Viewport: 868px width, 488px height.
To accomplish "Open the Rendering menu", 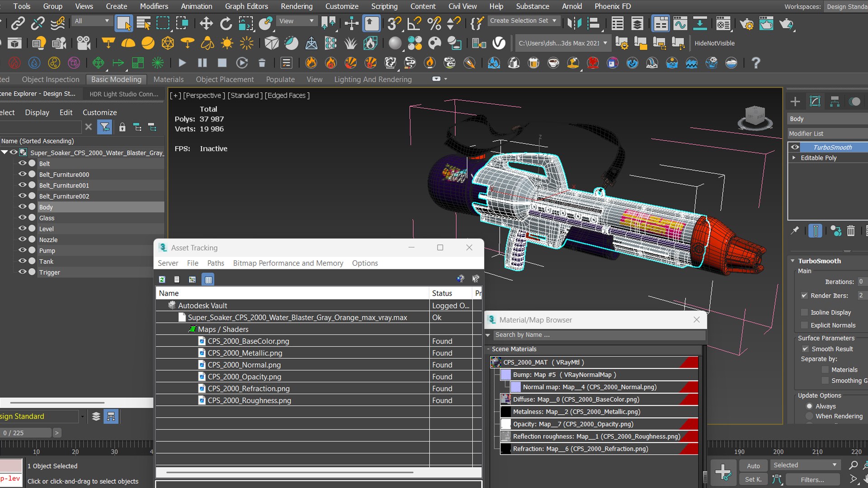I will click(x=297, y=6).
